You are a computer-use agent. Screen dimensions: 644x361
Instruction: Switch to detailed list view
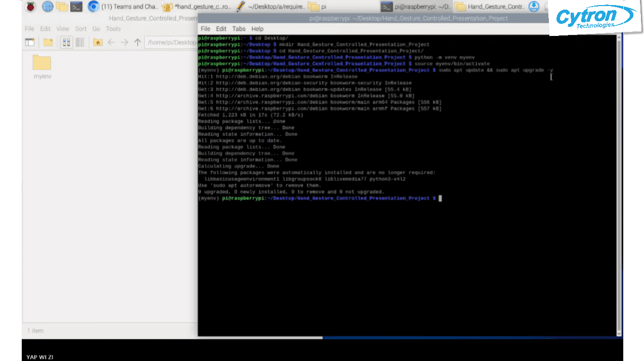click(79, 43)
